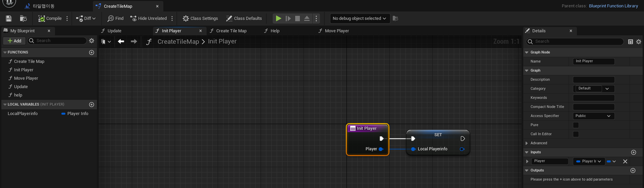644x188 pixels.
Task: Collapse the LOCAL VARIABLES section
Action: 5,104
